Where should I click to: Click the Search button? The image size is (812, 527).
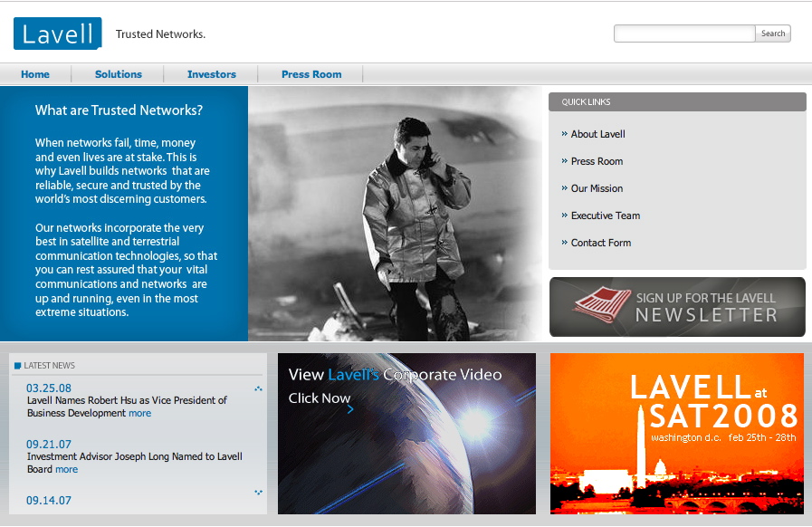point(772,33)
